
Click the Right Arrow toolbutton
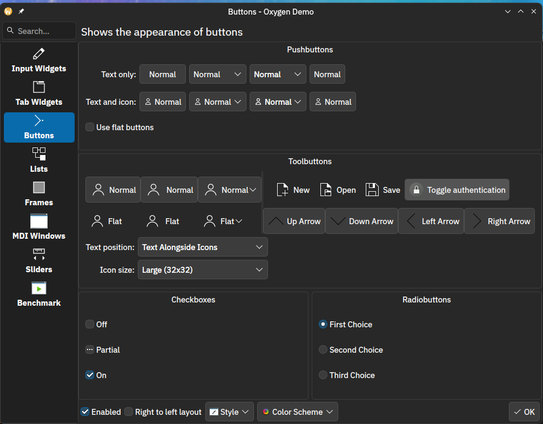coord(500,221)
